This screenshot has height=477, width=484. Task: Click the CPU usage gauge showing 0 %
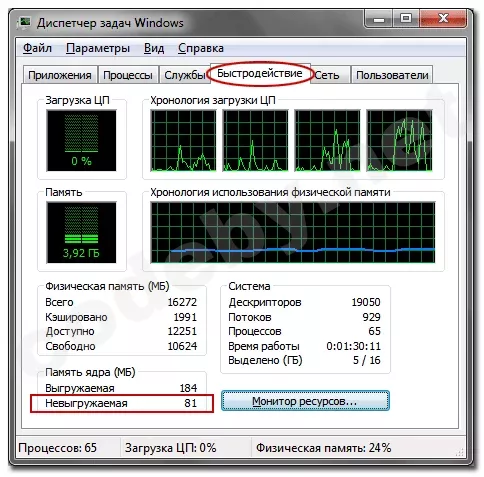pyautogui.click(x=82, y=140)
